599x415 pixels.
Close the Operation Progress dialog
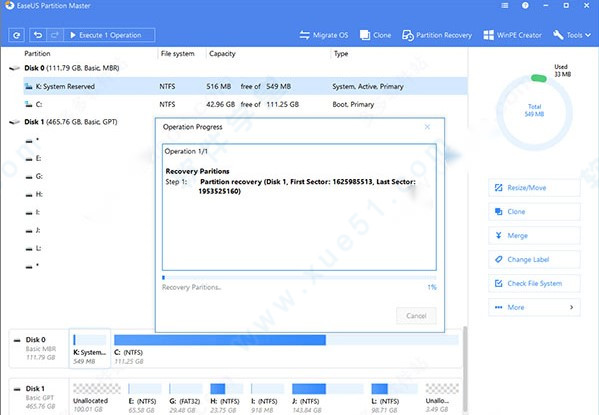click(x=427, y=127)
